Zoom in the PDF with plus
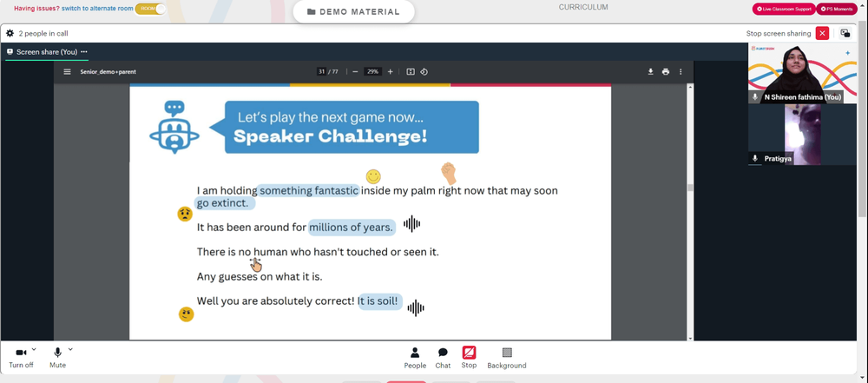Image resolution: width=868 pixels, height=383 pixels. (x=391, y=71)
